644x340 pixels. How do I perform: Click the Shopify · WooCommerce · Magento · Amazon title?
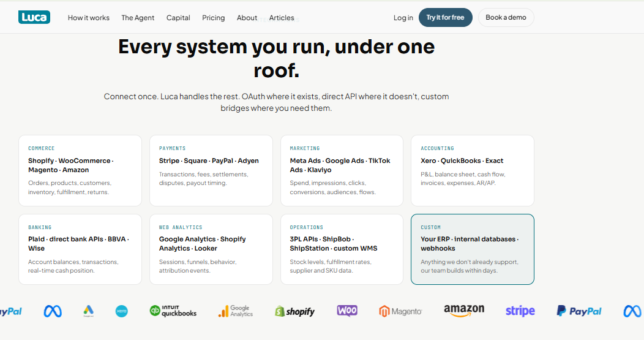(70, 165)
